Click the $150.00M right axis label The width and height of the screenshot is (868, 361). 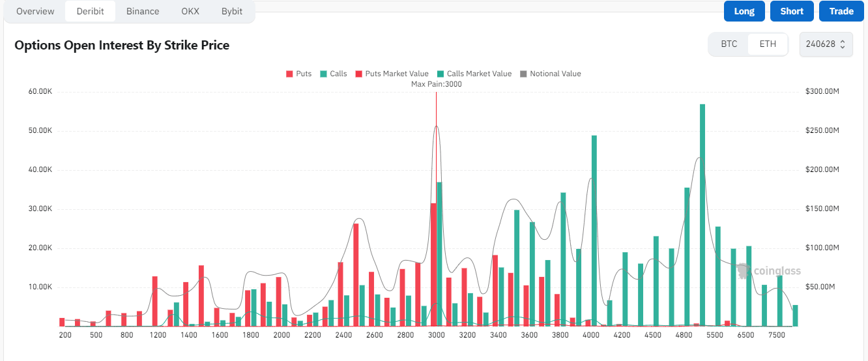point(823,209)
